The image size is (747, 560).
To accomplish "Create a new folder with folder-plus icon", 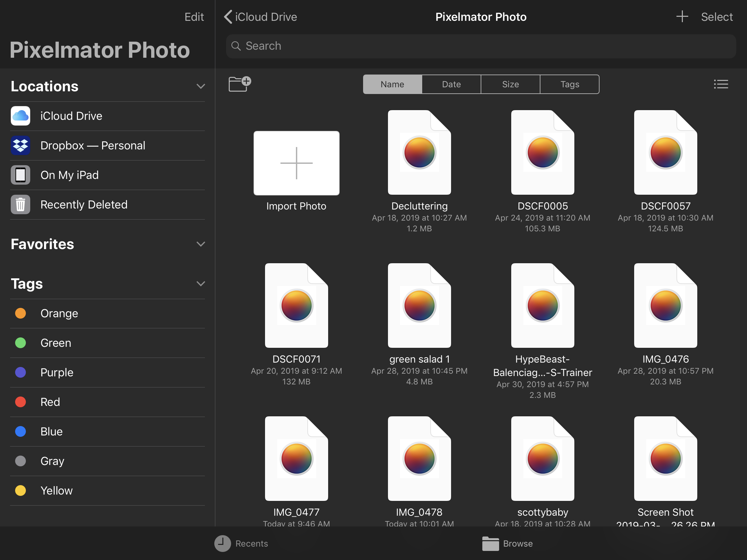I will (240, 84).
